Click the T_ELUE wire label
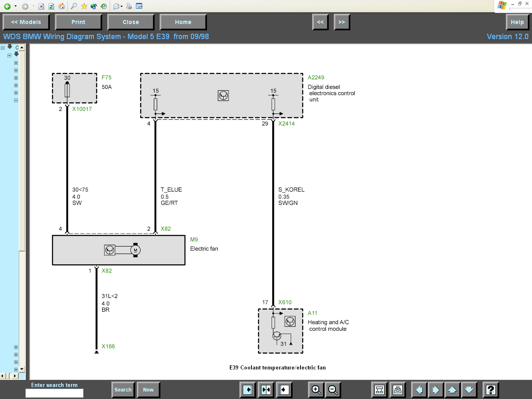 coord(171,190)
